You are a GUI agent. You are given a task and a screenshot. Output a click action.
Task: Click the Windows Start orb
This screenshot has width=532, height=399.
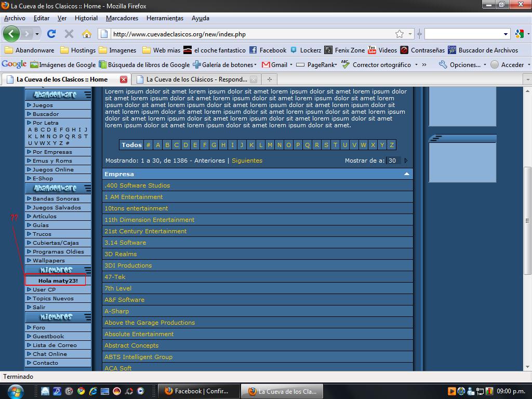[x=16, y=391]
